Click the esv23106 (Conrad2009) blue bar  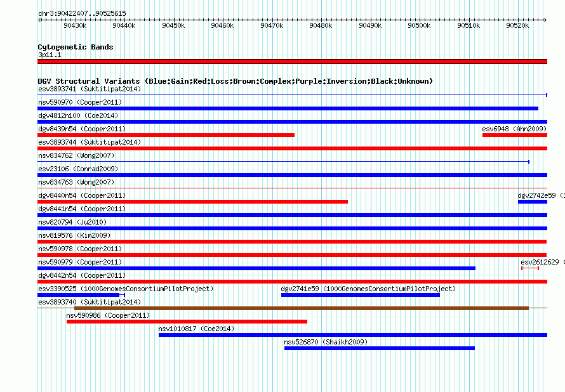tap(292, 175)
